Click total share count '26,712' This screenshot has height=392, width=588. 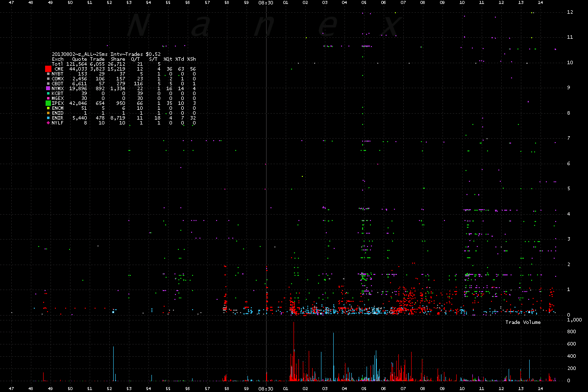tap(117, 64)
